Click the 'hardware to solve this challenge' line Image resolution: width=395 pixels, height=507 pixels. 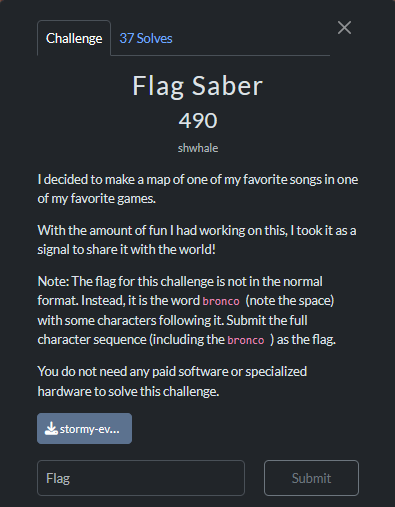(128, 391)
